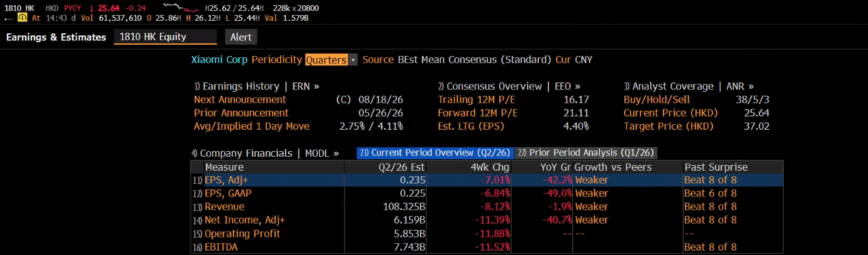Click the Q2/26 Est column header

(386, 167)
